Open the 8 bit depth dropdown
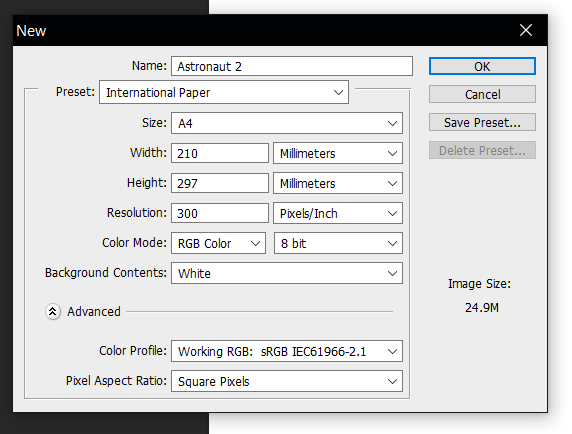 coord(338,243)
